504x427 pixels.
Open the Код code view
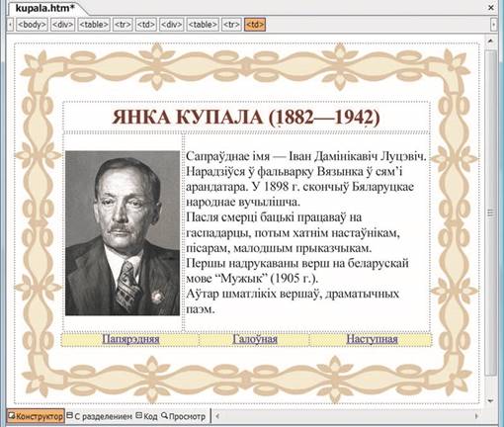point(147,416)
